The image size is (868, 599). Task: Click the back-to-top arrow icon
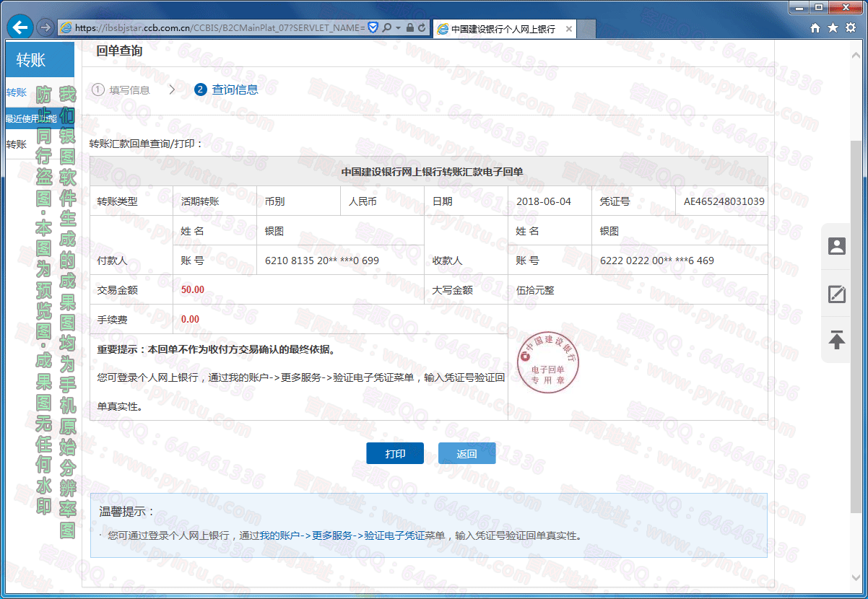(x=836, y=339)
